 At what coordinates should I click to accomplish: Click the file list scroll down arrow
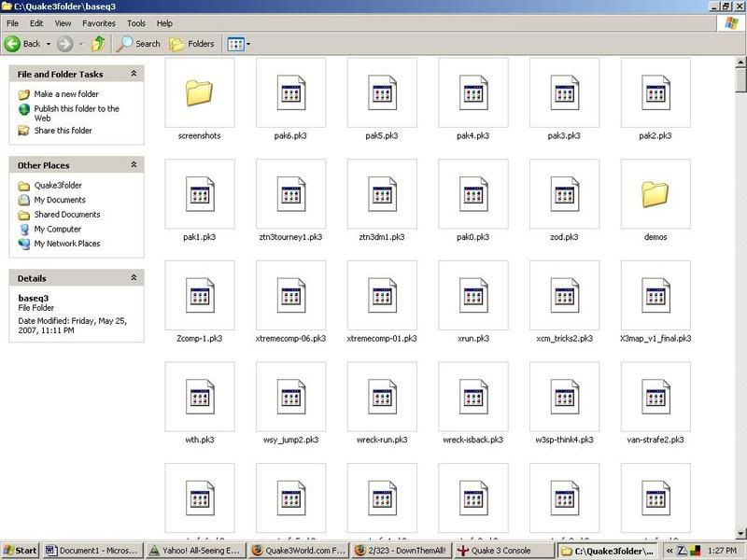pos(740,533)
